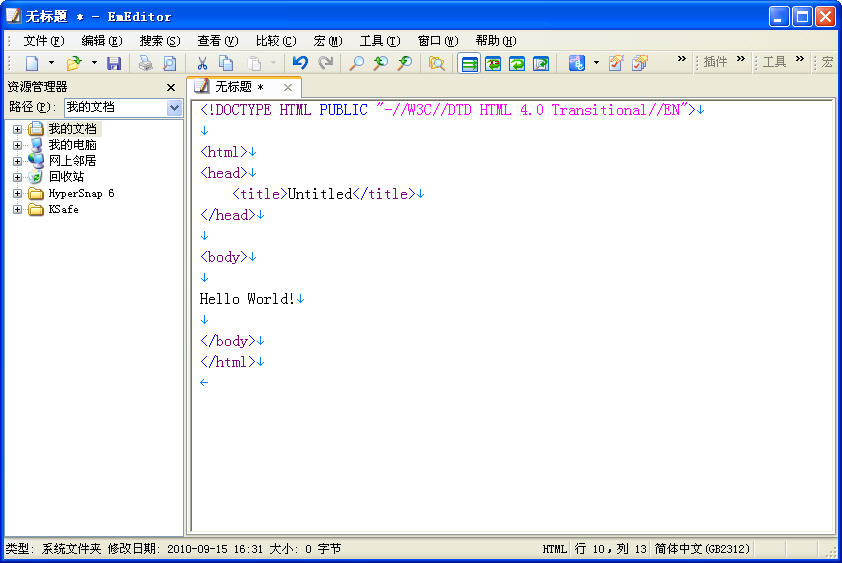
Task: Cut selection using the scissors icon
Action: click(x=202, y=63)
